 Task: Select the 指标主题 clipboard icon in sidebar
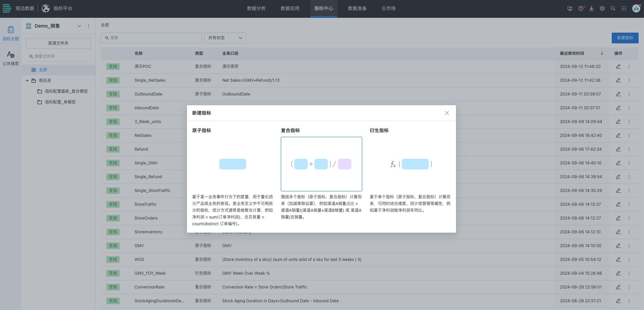click(10, 33)
